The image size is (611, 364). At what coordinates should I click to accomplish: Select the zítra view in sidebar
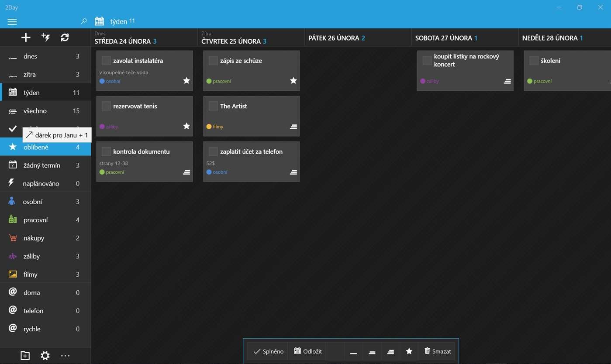click(45, 75)
